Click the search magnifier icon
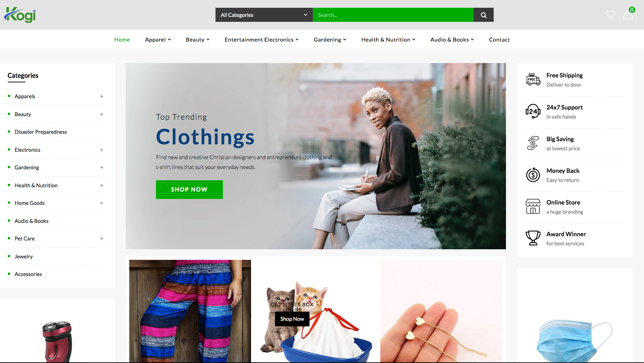644x363 pixels. (483, 15)
